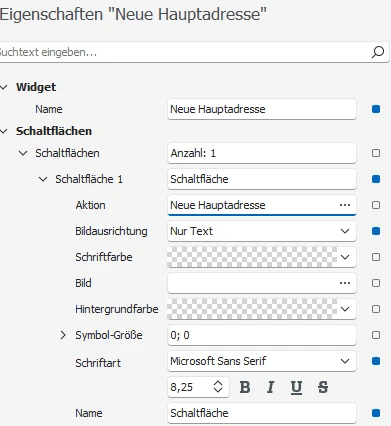Viewport: 391px width, 426px height.
Task: Toggle Bold font style
Action: point(245,387)
